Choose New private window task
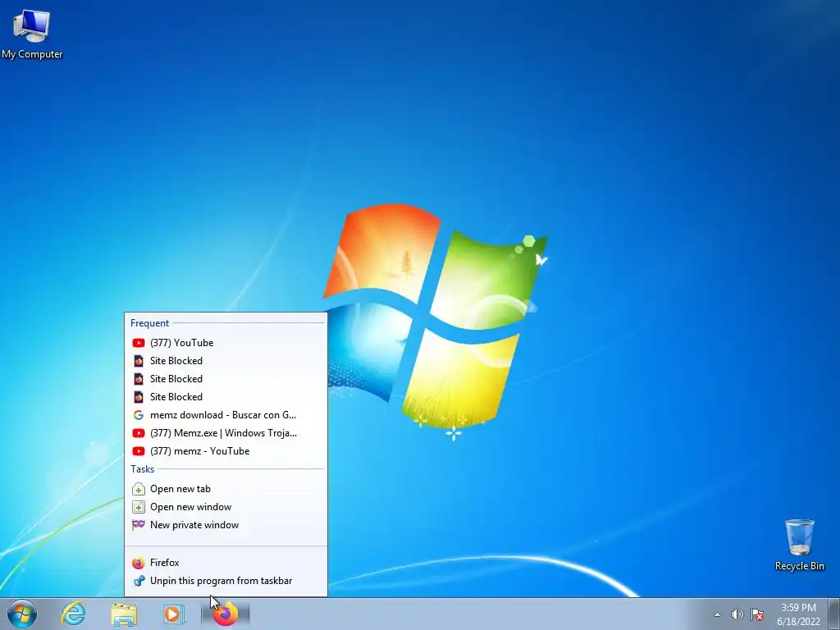Screen dimensions: 840x630 coord(226,525)
